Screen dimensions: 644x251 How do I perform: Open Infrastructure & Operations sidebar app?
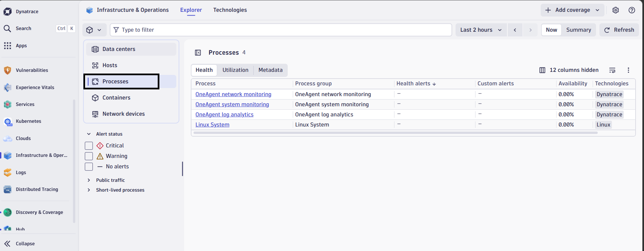(x=41, y=155)
